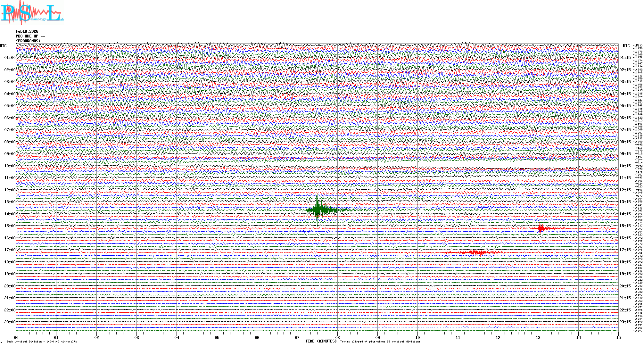This screenshot has height=346, width=644.
Task: Click the TIME (MINUTES) axis title
Action: (x=321, y=341)
